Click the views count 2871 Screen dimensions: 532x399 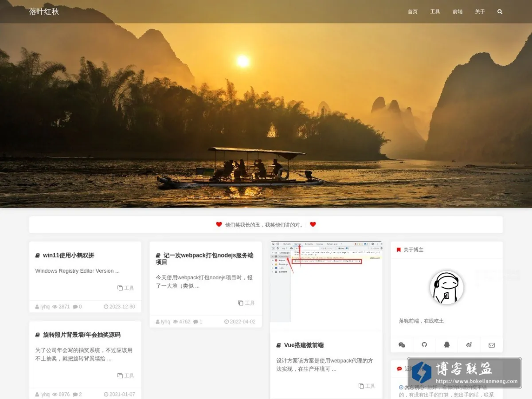pyautogui.click(x=61, y=307)
